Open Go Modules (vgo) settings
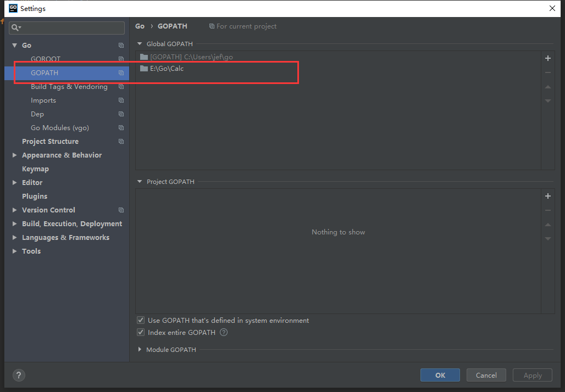 [x=60, y=127]
